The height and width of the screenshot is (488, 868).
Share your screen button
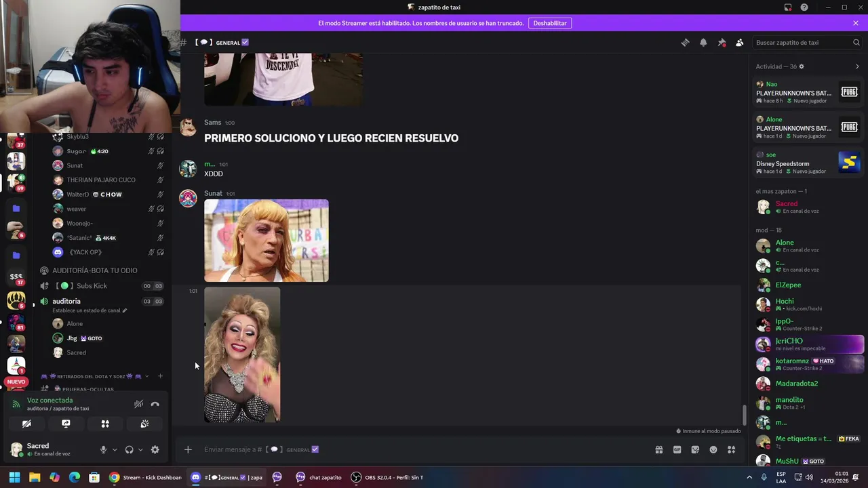point(66,424)
